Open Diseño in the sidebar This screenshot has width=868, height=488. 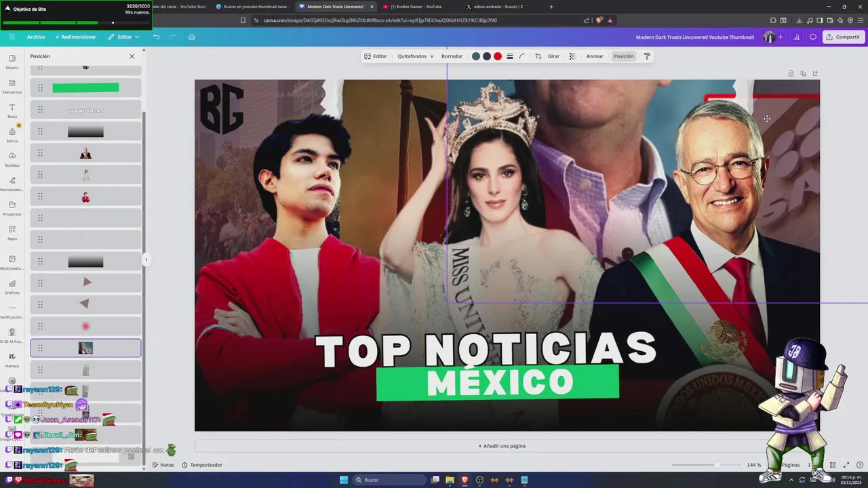coord(12,62)
